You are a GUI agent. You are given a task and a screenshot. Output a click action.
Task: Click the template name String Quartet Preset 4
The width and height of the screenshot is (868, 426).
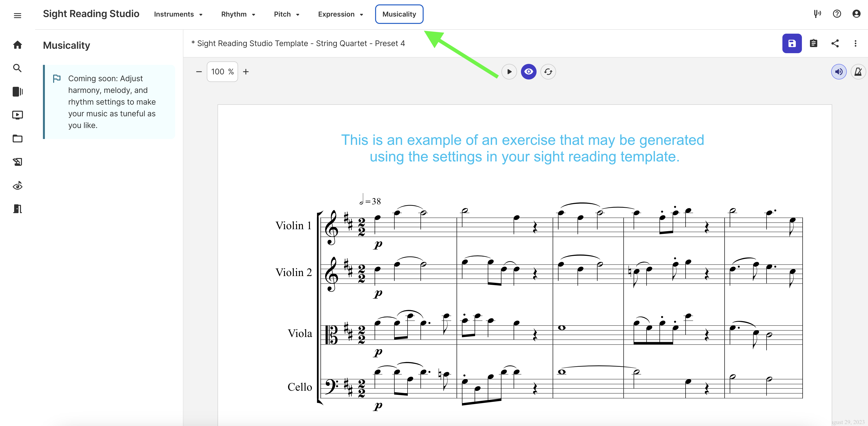coord(298,43)
